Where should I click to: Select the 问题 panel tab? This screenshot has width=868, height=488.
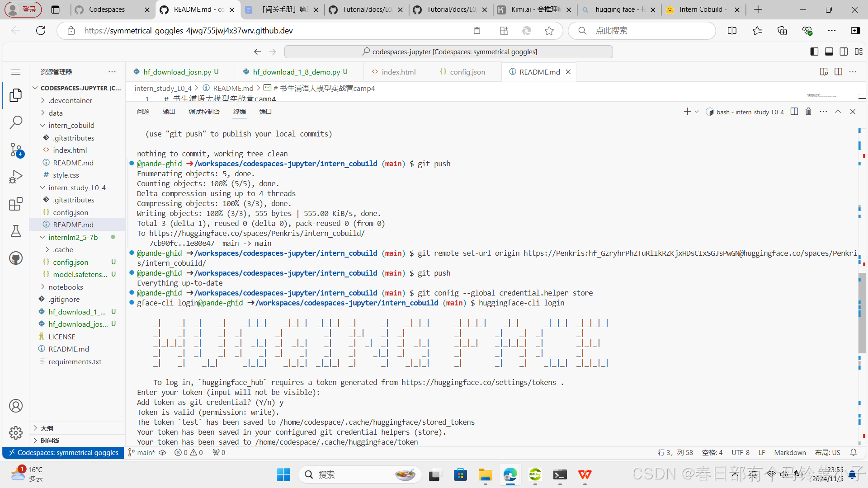click(143, 112)
